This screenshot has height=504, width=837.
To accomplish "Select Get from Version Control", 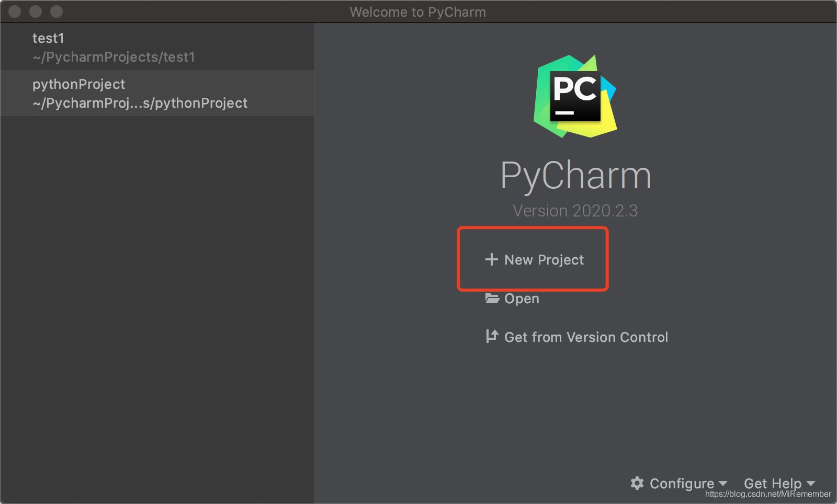I will pyautogui.click(x=586, y=337).
